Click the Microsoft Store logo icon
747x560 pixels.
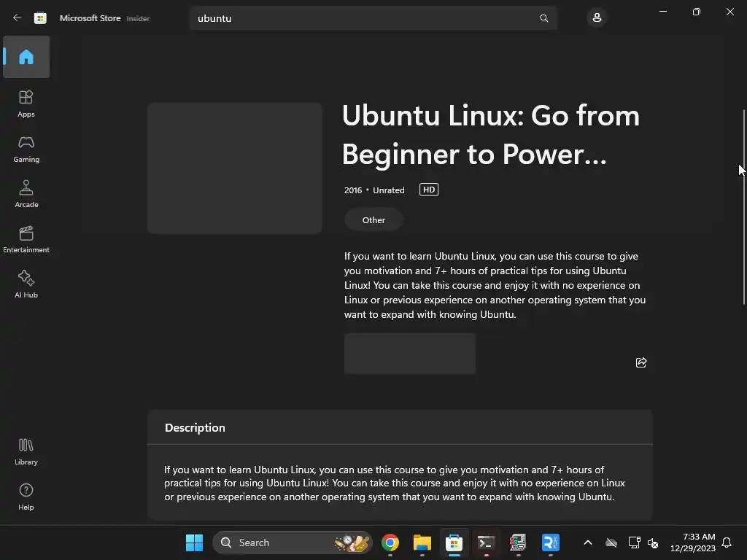click(41, 18)
